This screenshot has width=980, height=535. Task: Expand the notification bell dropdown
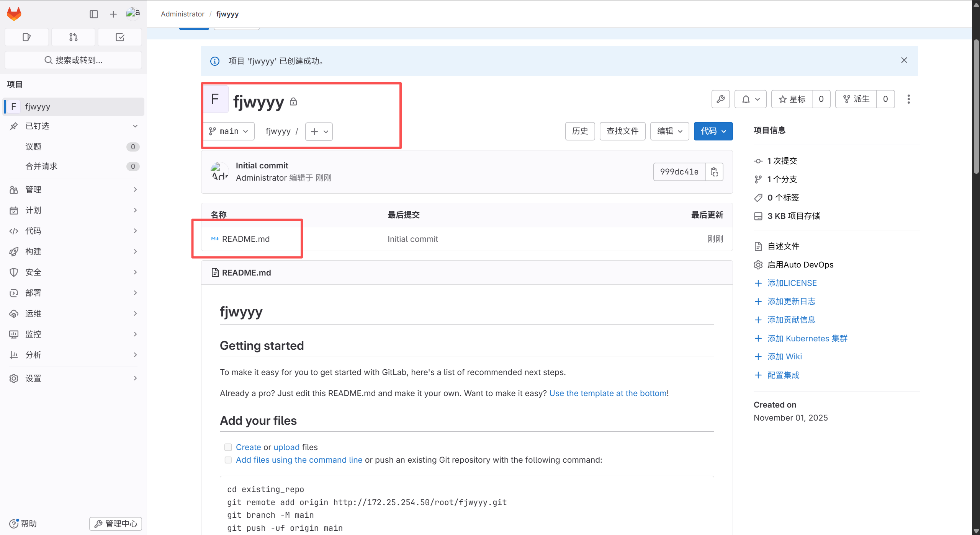tap(750, 99)
